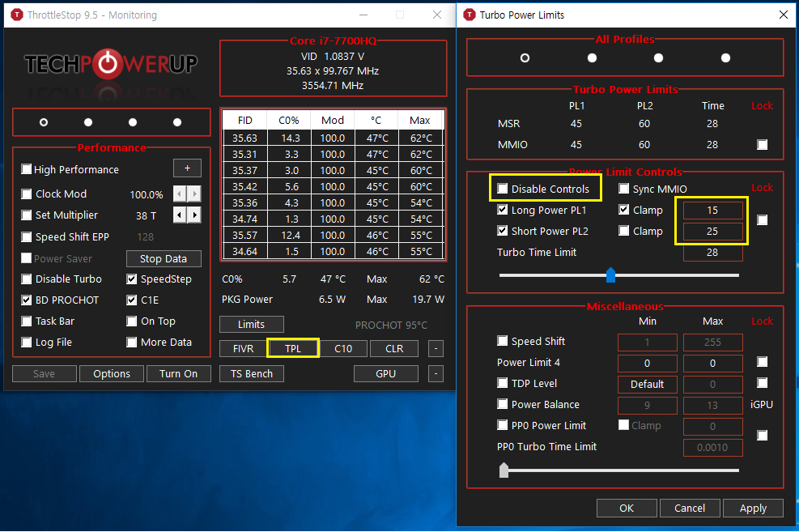Check the Disable Controls checkbox
The height and width of the screenshot is (532, 799).
point(503,189)
